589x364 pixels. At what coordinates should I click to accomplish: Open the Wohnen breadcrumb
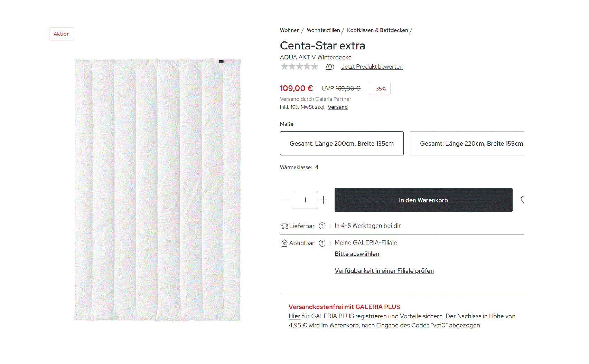point(290,30)
